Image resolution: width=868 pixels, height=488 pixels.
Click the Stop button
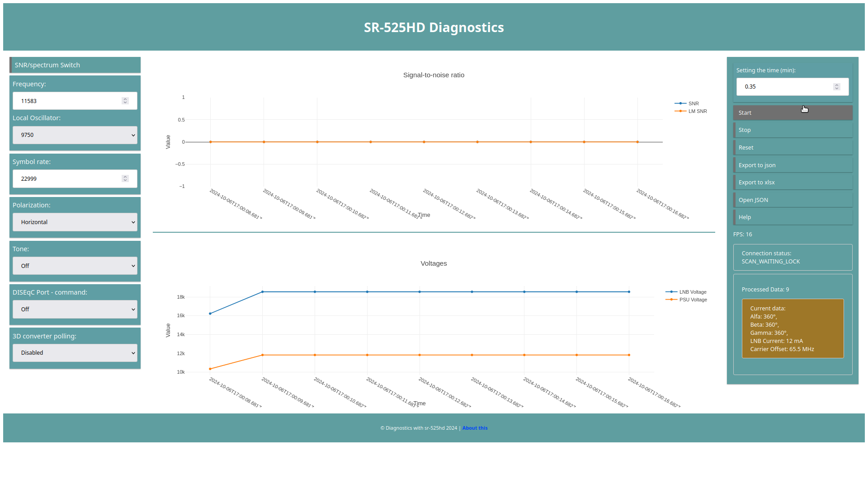pyautogui.click(x=793, y=130)
